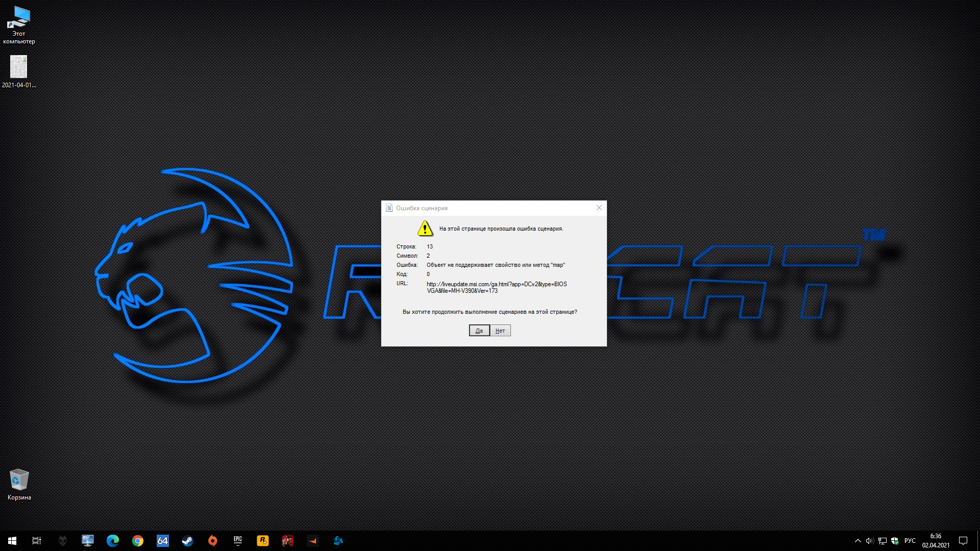Open Epic Games launcher from taskbar
Image resolution: width=980 pixels, height=551 pixels.
[x=238, y=541]
